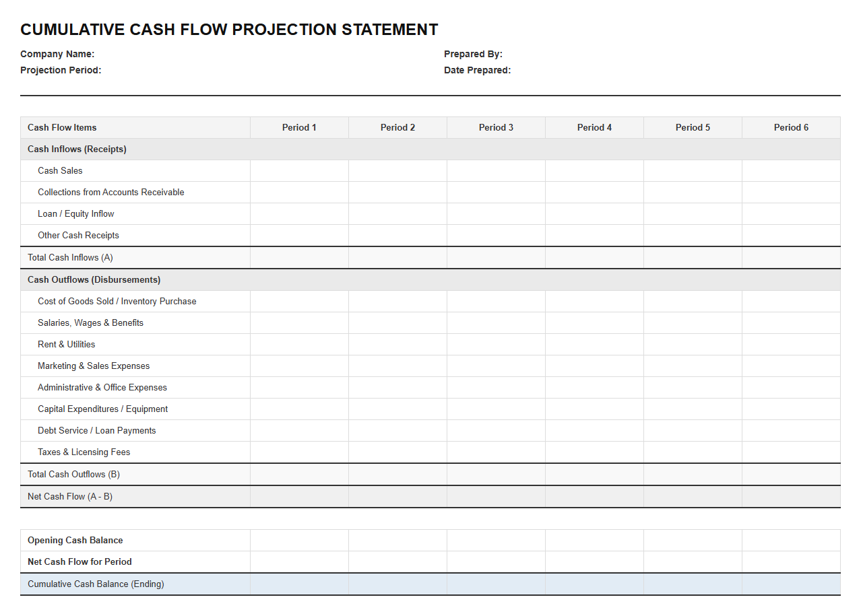Click the Projection Period label
The height and width of the screenshot is (616, 861).
(61, 70)
